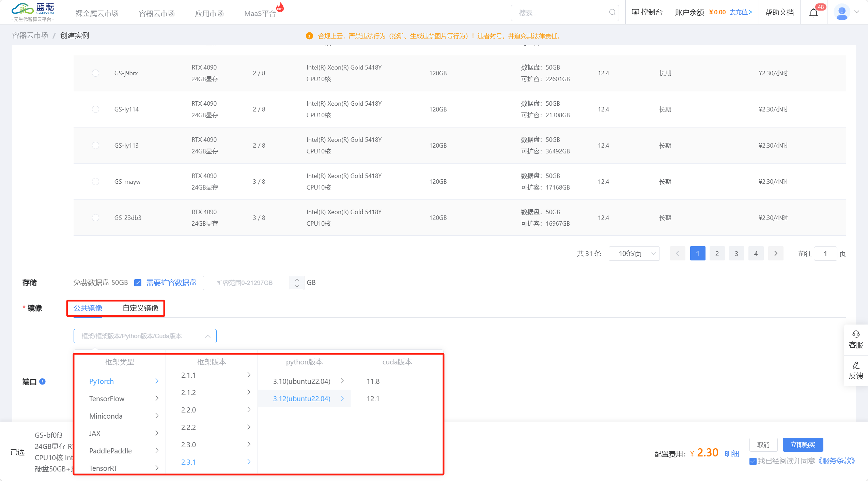
Task: Click the 前往 page number input
Action: click(x=825, y=254)
